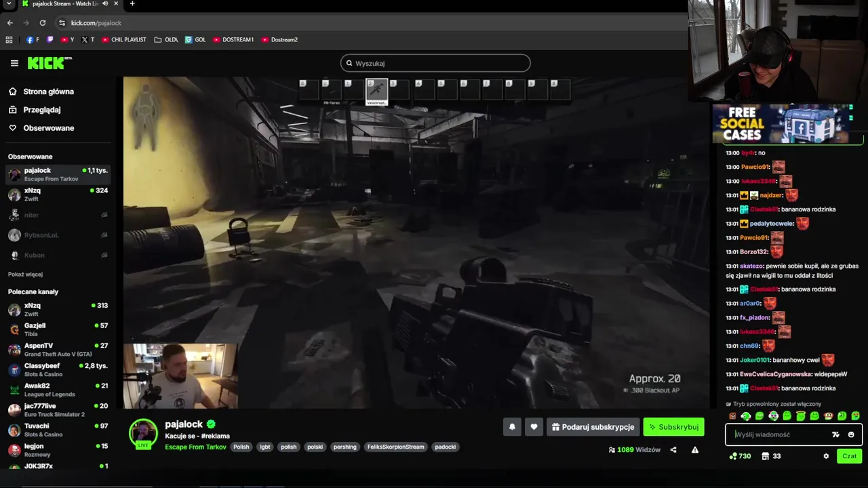Screen dimensions: 868x488
Task: Select pajalock in followed channels
Action: pyautogui.click(x=58, y=174)
